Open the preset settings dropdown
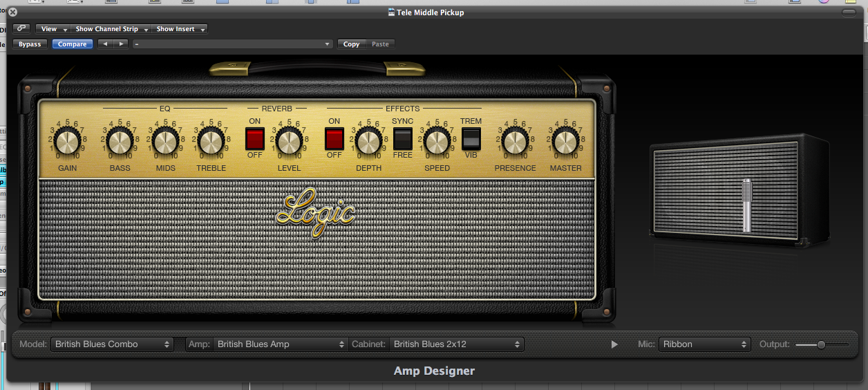The image size is (868, 390). (233, 44)
